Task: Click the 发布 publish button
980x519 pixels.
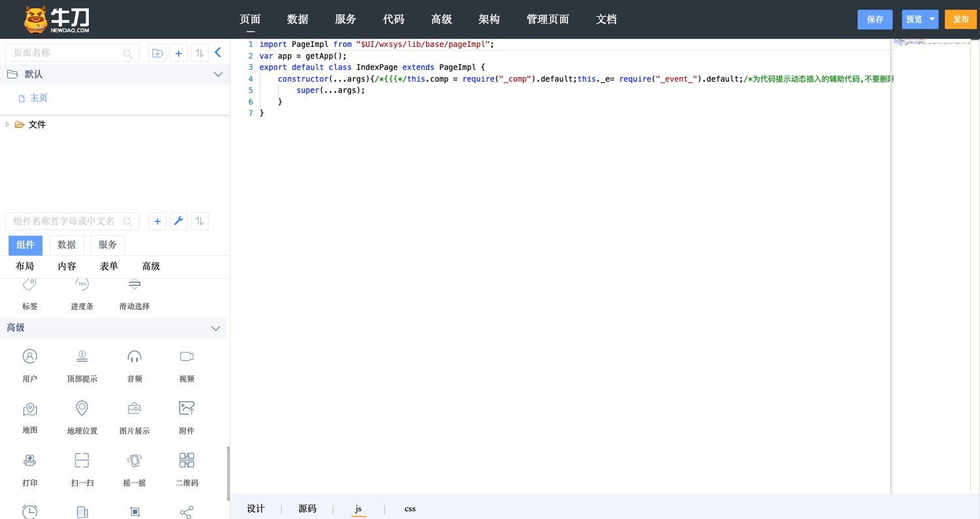Action: point(960,20)
